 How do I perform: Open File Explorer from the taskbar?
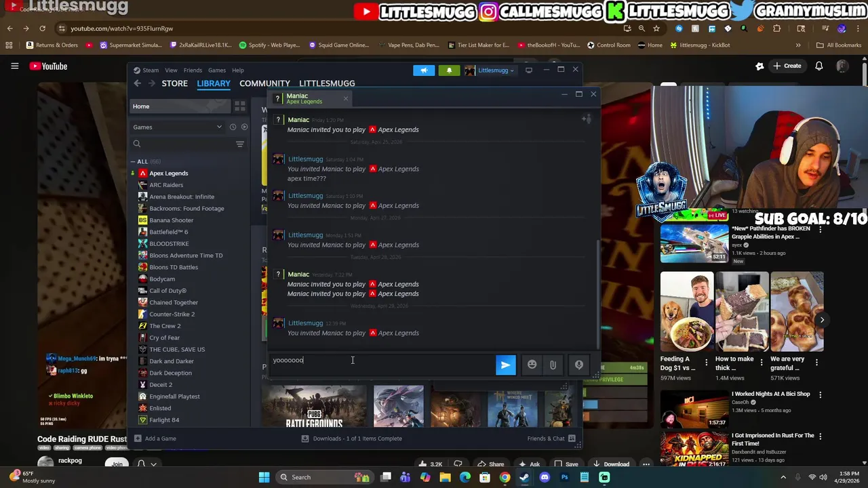click(445, 477)
